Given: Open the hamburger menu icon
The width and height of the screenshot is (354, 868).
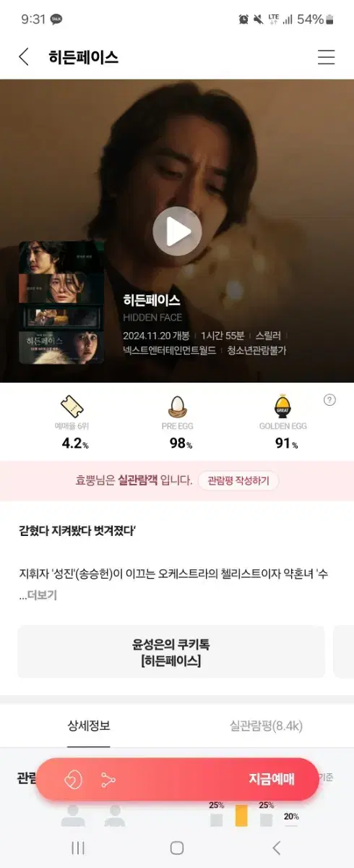Looking at the screenshot, I should pyautogui.click(x=327, y=57).
